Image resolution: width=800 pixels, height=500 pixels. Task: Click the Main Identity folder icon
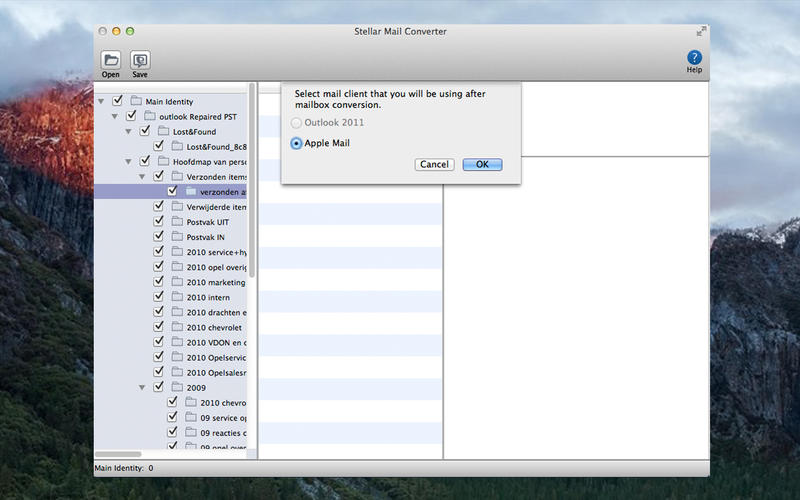136,101
